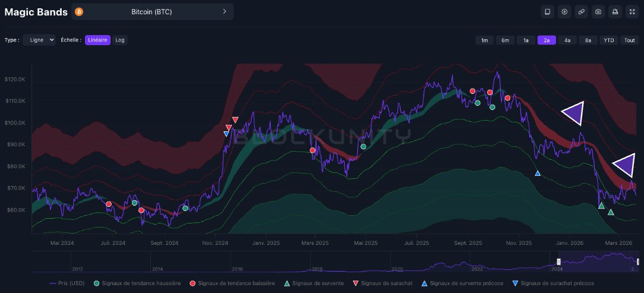Hide Signaux de survente series
The width and height of the screenshot is (644, 293).
pos(314,283)
